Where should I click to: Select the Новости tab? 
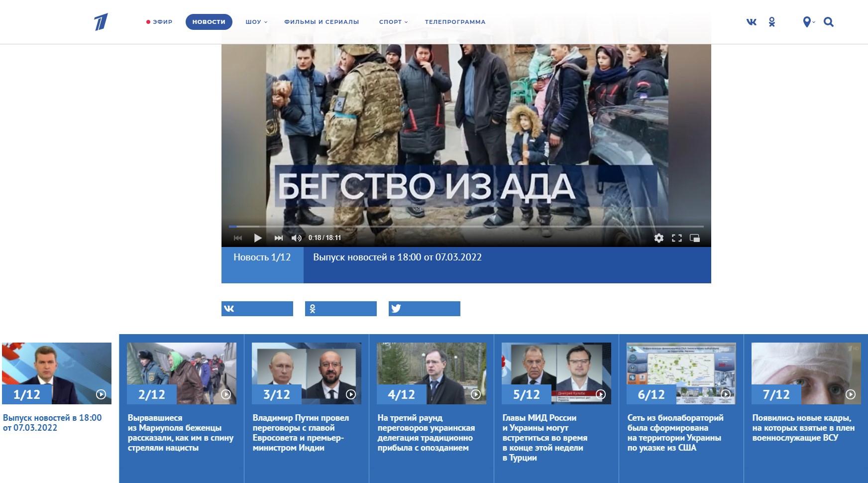click(x=209, y=22)
